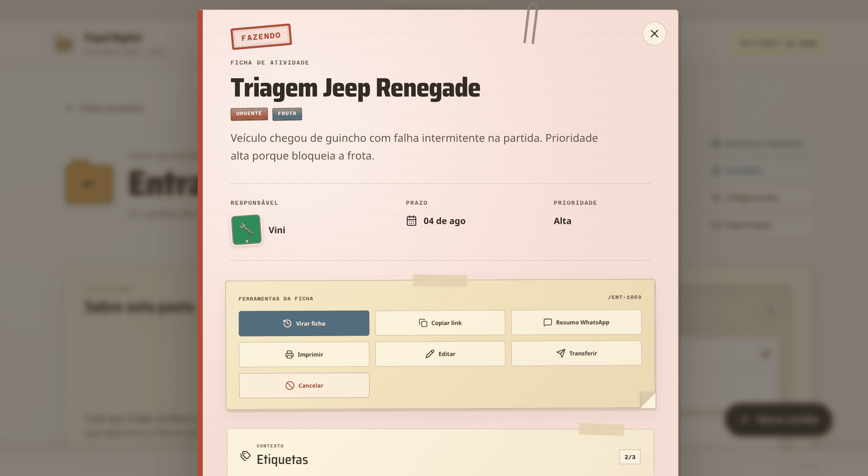Transfer the card with Transferir

[576, 353]
